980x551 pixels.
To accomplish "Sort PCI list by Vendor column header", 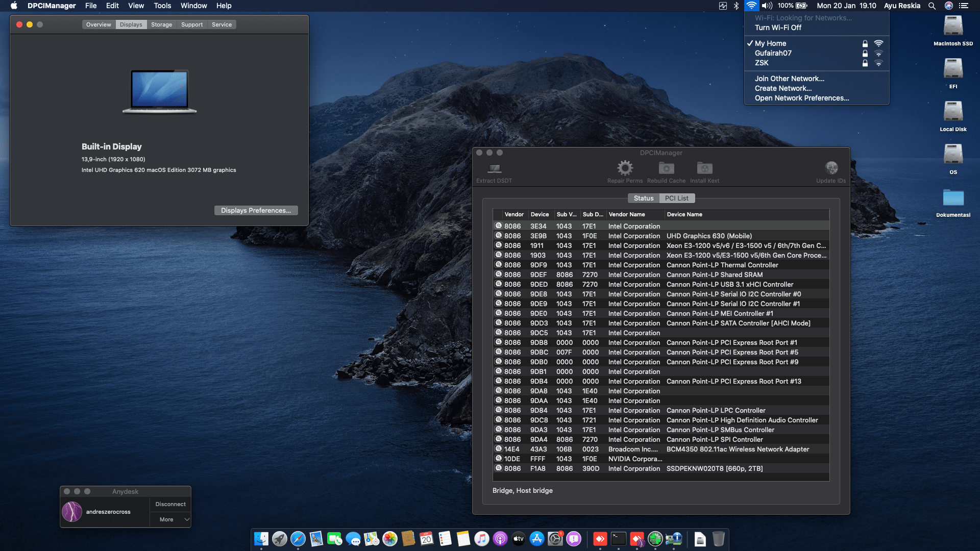I will (514, 214).
